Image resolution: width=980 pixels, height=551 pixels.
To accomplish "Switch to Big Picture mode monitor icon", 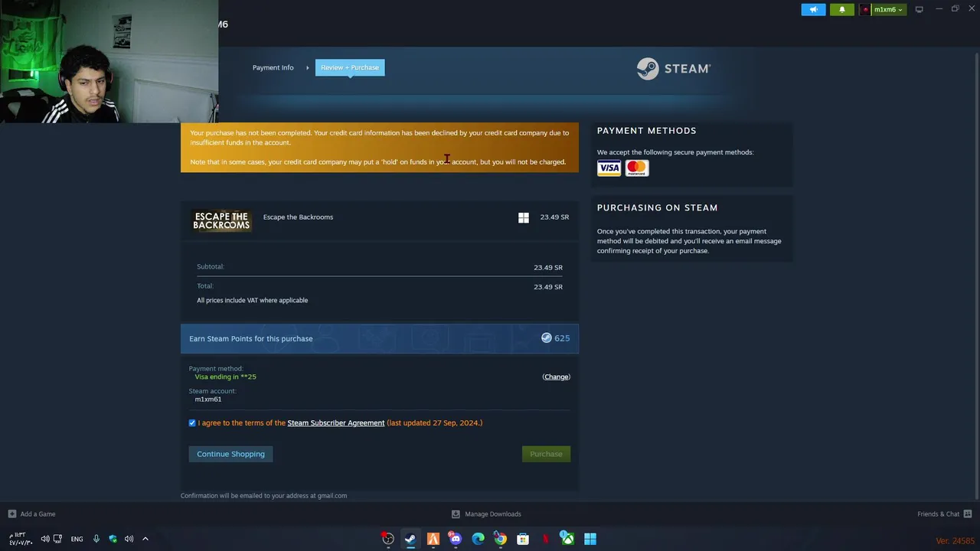I will pyautogui.click(x=919, y=9).
